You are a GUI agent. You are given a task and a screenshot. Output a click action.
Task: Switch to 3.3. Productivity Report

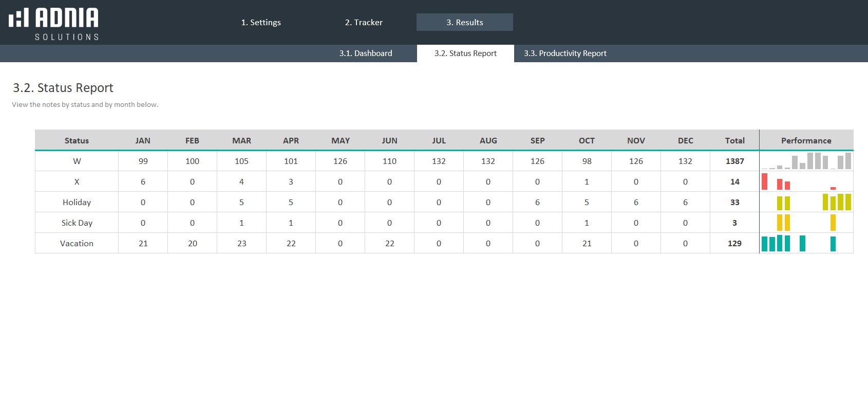coord(565,53)
